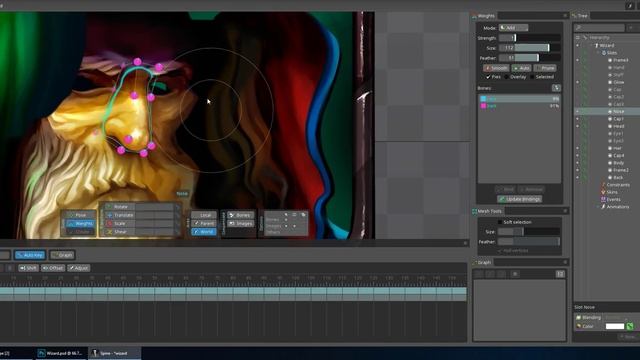Expand the Animations tree node
The height and width of the screenshot is (360, 640).
(599, 207)
